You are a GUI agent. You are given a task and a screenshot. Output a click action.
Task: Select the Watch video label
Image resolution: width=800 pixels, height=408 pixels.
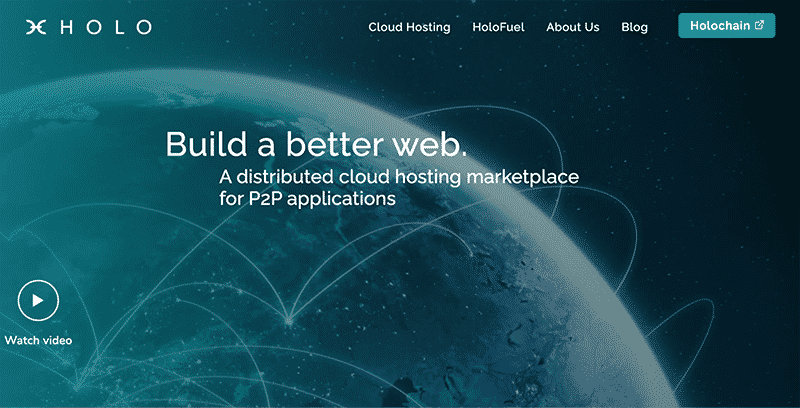(38, 340)
